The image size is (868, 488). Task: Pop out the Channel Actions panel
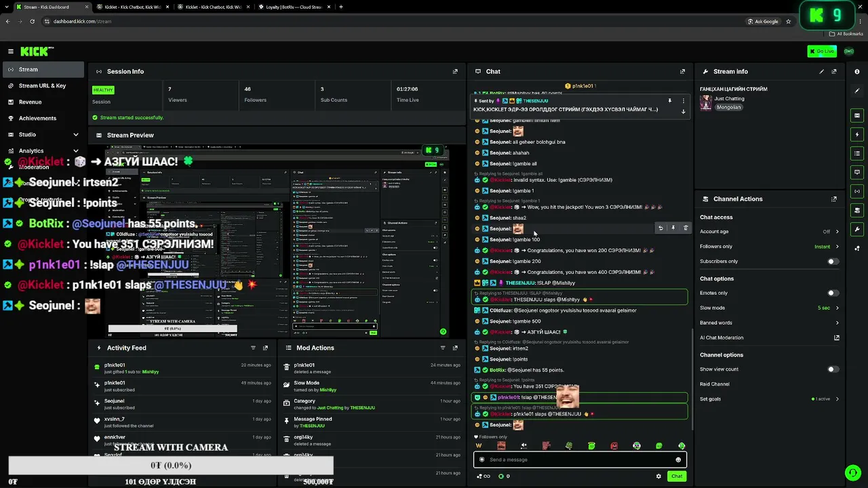834,199
